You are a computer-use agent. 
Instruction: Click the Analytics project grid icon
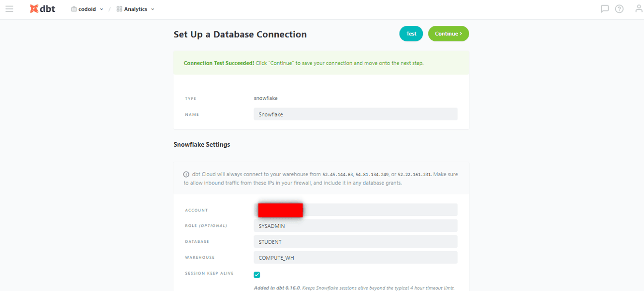(119, 9)
